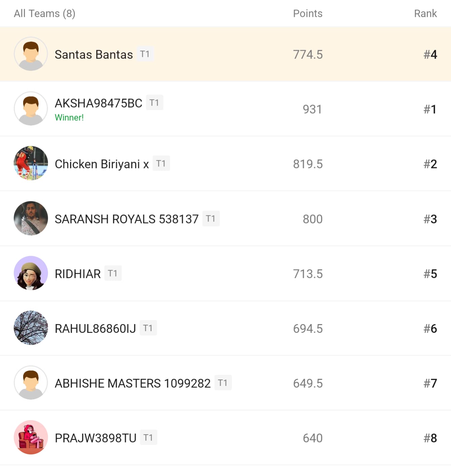Click T1 badge next to Santas Bantas

145,54
